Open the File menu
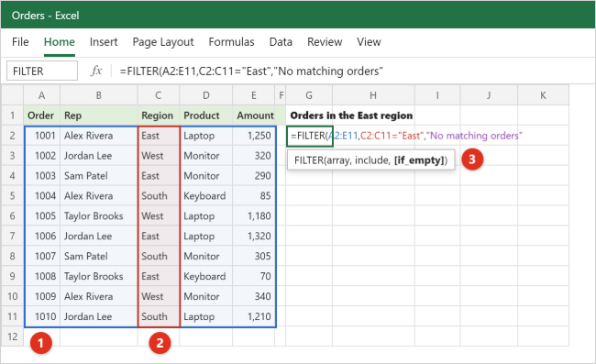The image size is (596, 364). [x=20, y=42]
